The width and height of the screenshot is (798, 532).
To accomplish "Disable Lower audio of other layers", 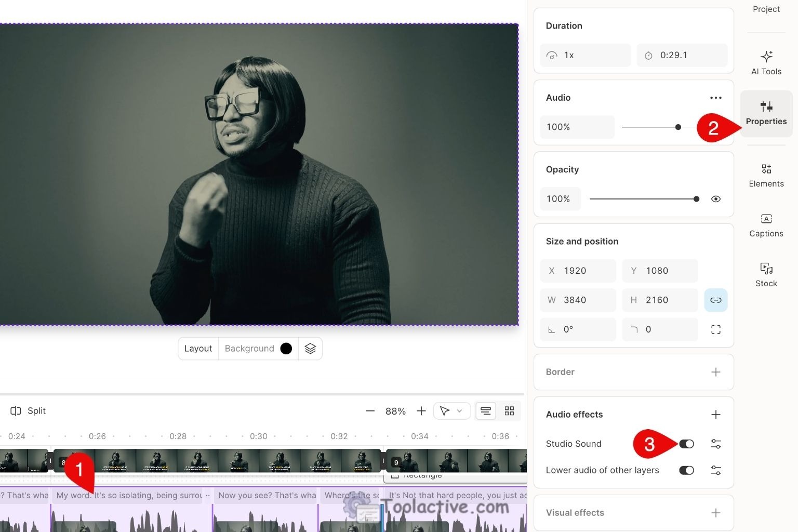I will (x=686, y=470).
